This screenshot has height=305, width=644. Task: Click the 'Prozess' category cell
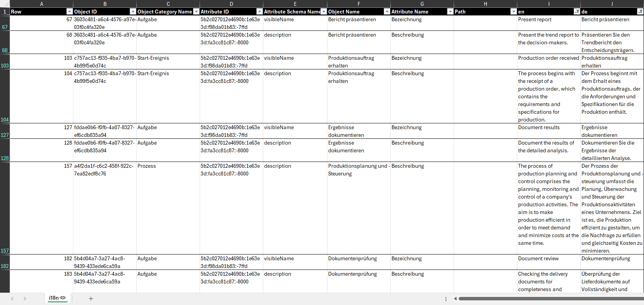pyautogui.click(x=168, y=208)
